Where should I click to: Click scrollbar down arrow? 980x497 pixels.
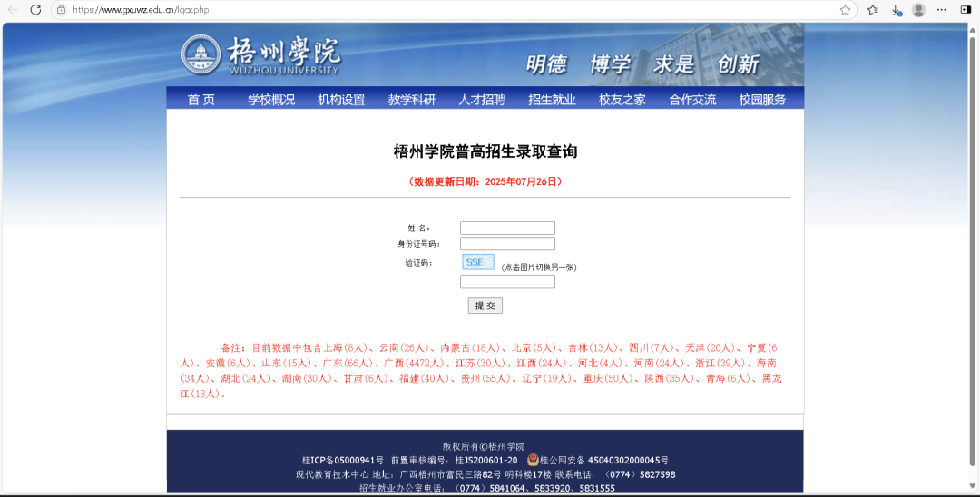tap(973, 486)
